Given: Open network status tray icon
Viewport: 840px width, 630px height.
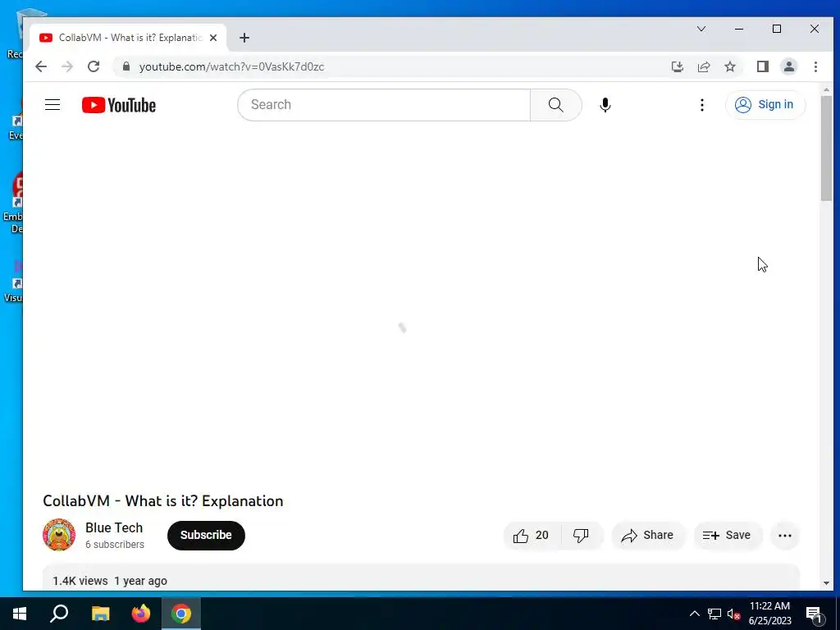Looking at the screenshot, I should tap(714, 614).
